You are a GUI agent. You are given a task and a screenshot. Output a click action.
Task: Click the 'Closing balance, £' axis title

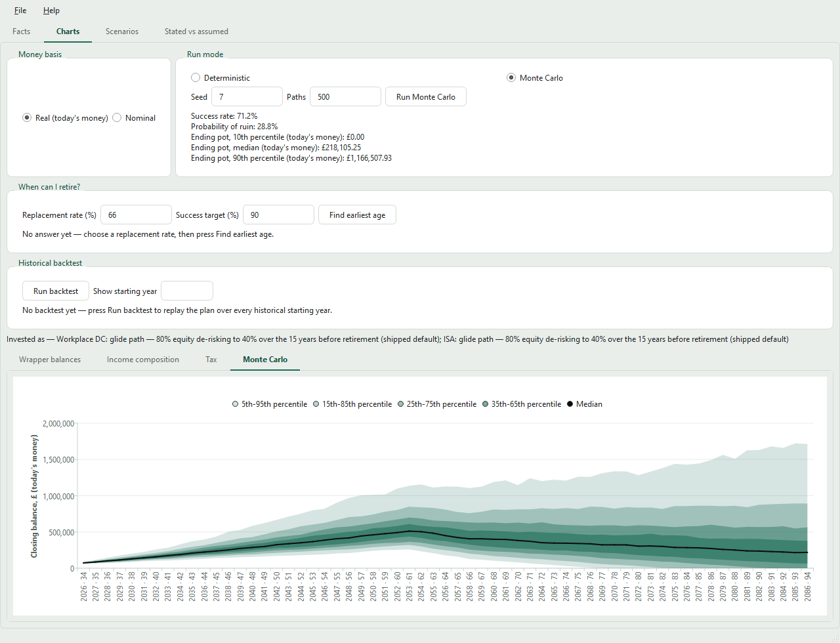[x=34, y=496]
